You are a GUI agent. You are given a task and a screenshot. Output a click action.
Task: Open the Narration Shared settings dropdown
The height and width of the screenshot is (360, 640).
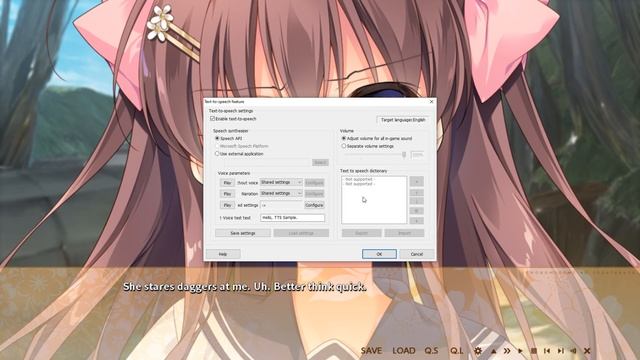point(281,193)
